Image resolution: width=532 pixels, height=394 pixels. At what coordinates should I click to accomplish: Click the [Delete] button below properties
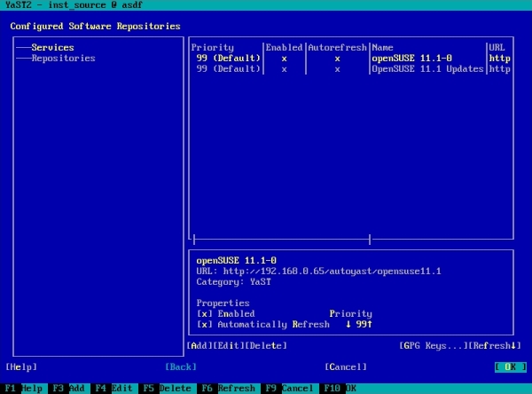266,346
